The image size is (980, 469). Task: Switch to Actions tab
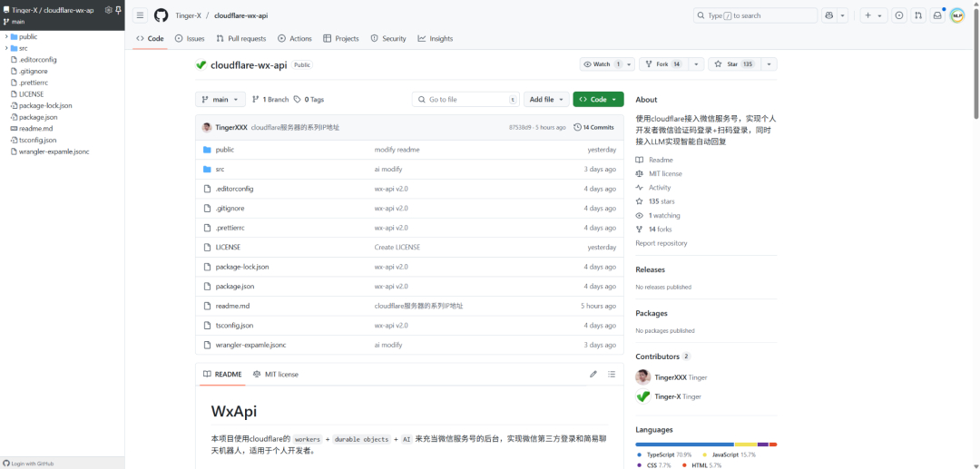pos(295,39)
